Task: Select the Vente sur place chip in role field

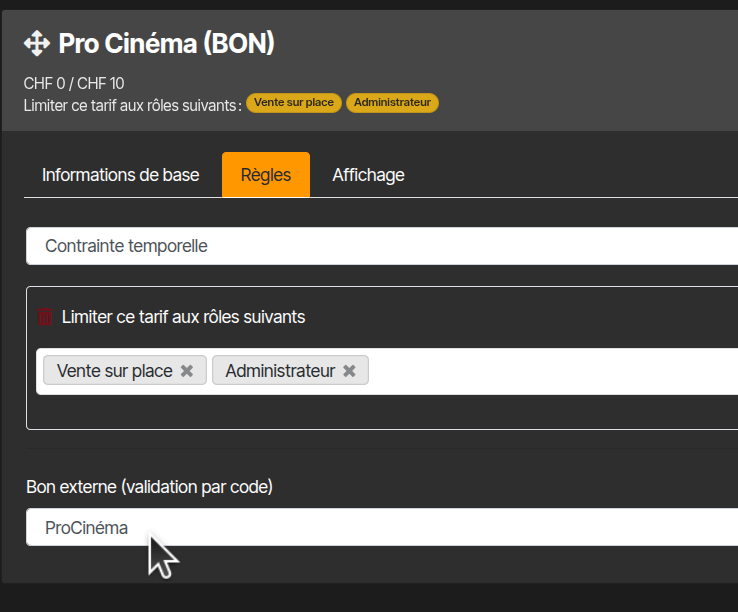Action: (x=125, y=370)
